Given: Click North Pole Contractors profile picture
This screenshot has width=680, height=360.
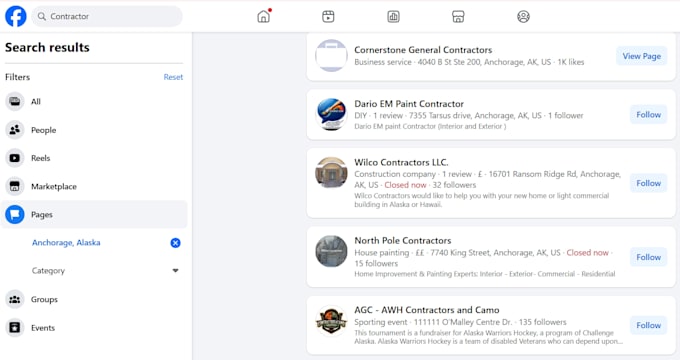Looking at the screenshot, I should [331, 251].
